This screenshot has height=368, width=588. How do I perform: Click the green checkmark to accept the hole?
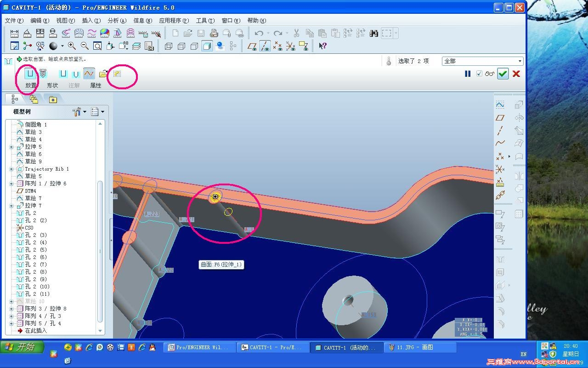tap(503, 74)
